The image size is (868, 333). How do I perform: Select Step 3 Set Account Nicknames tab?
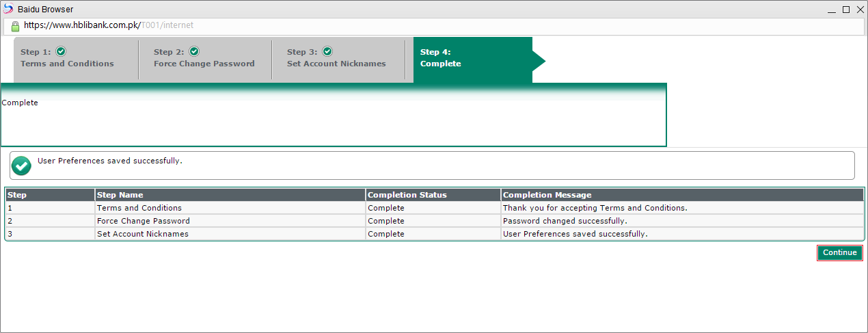338,59
